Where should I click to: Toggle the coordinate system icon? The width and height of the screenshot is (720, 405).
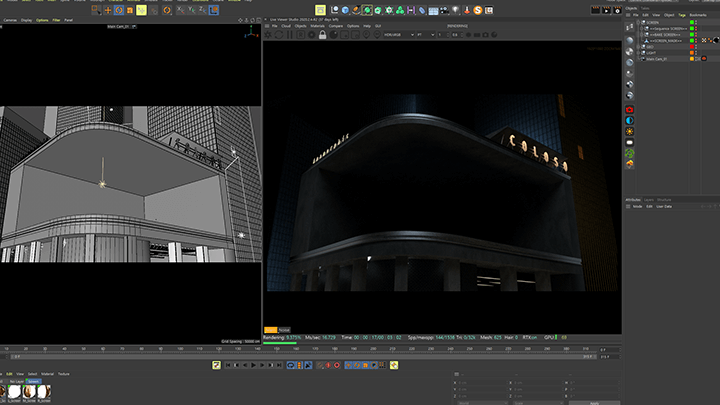[214, 10]
